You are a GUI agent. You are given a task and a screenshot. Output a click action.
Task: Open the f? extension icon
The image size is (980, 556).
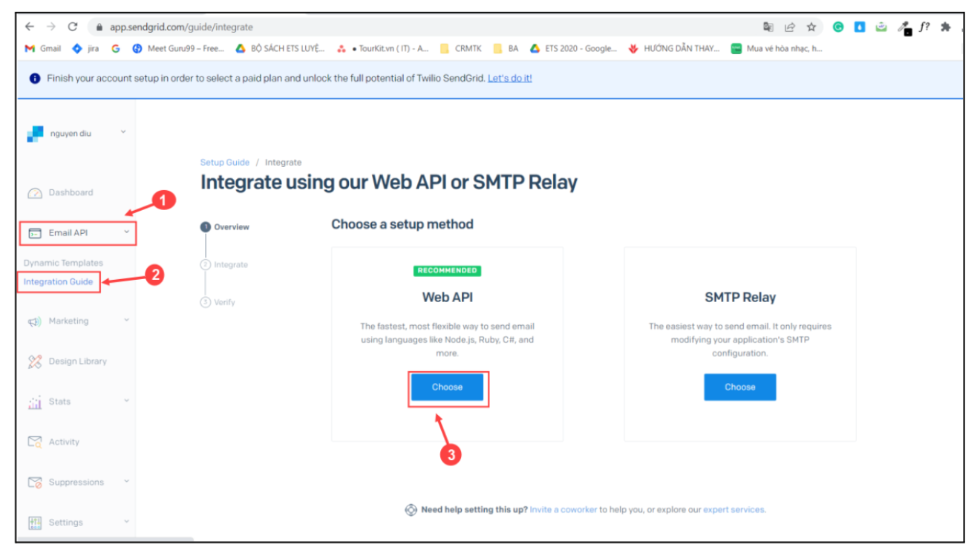(924, 27)
